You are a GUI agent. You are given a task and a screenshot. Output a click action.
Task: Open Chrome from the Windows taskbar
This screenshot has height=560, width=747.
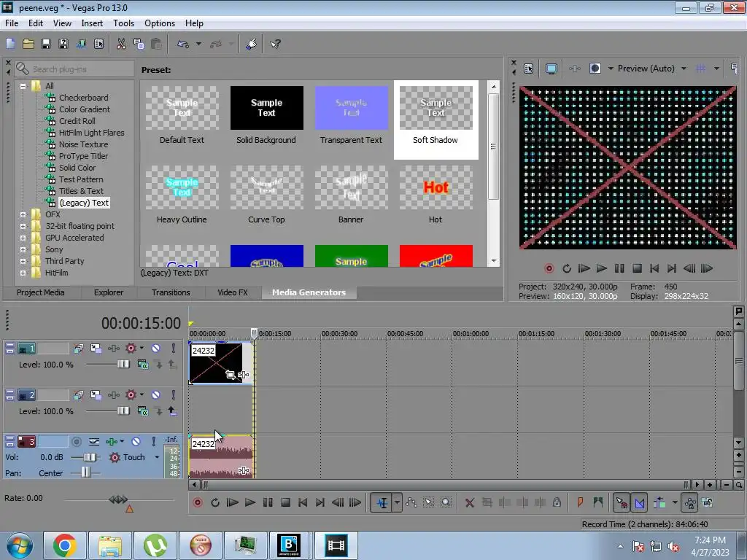pos(64,545)
